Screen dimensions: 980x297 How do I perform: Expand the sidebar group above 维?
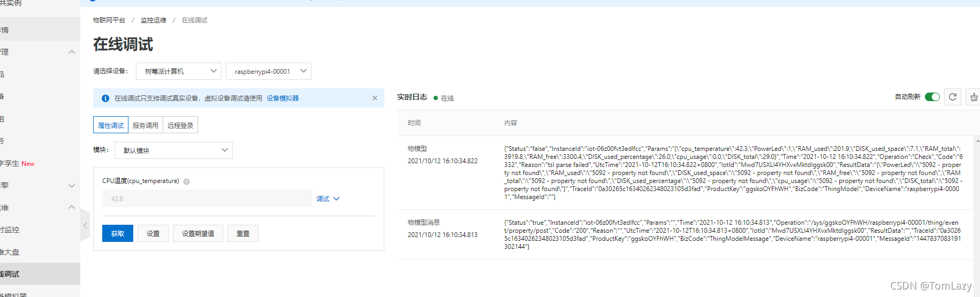72,186
